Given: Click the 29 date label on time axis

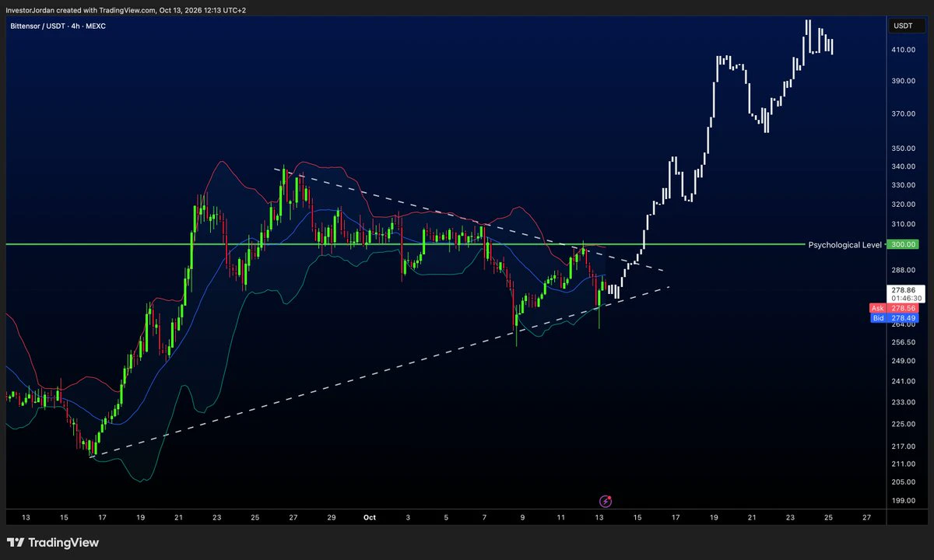Looking at the screenshot, I should point(332,516).
